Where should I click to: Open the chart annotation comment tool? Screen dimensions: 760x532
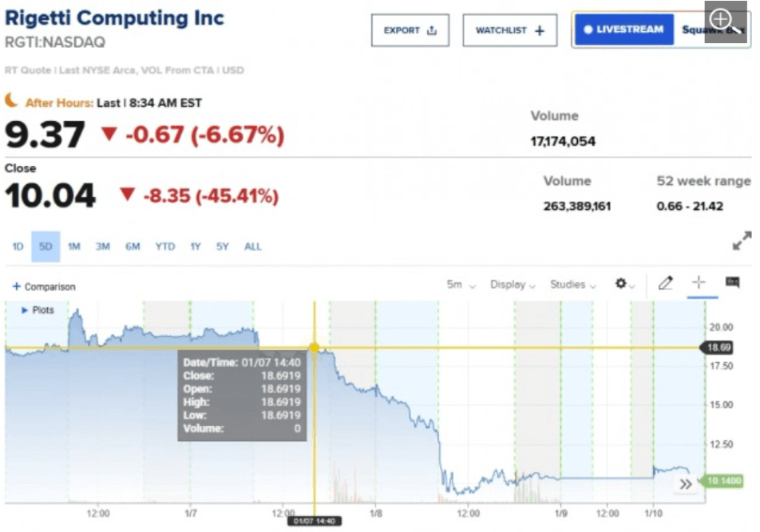[732, 283]
